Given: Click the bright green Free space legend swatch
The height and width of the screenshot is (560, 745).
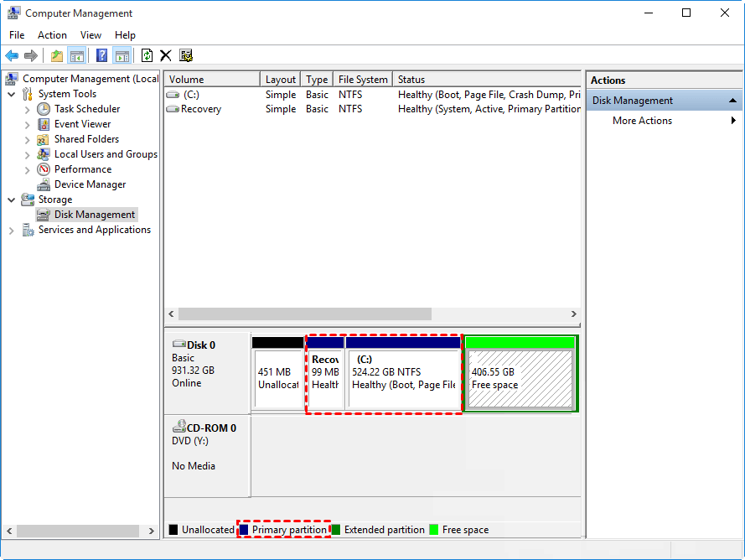Looking at the screenshot, I should pyautogui.click(x=434, y=530).
